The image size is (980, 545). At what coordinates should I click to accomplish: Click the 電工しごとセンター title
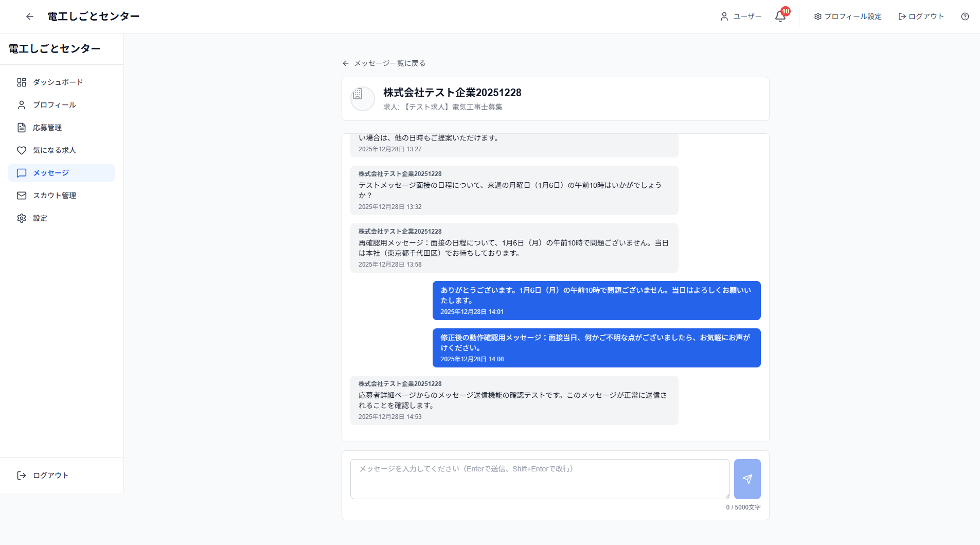tap(93, 16)
